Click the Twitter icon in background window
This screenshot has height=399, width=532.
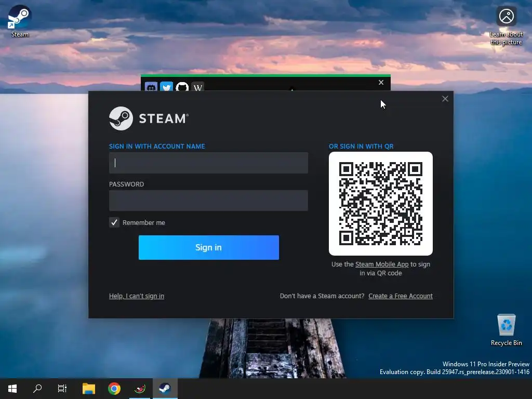click(x=166, y=87)
